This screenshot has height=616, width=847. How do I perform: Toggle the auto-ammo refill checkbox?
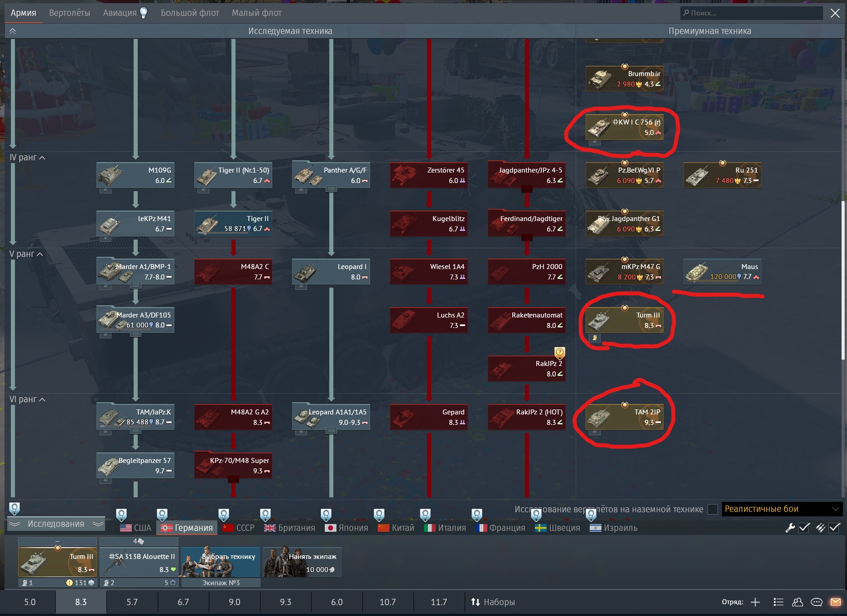[834, 528]
